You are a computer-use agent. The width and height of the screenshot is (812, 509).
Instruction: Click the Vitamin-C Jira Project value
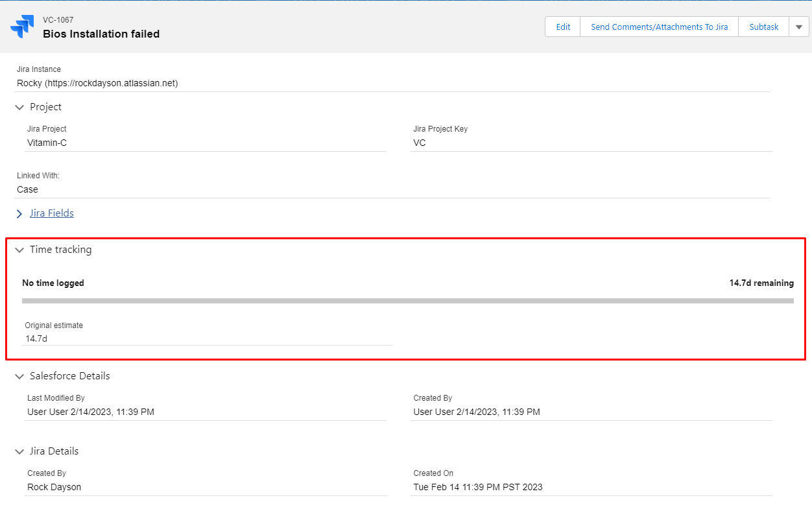47,143
